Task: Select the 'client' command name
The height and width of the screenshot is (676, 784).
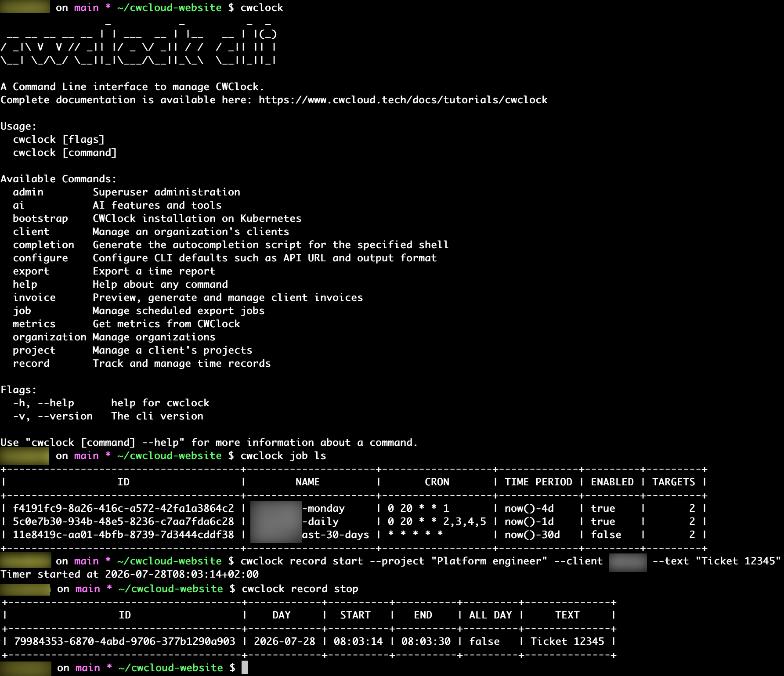Action: pyautogui.click(x=31, y=231)
